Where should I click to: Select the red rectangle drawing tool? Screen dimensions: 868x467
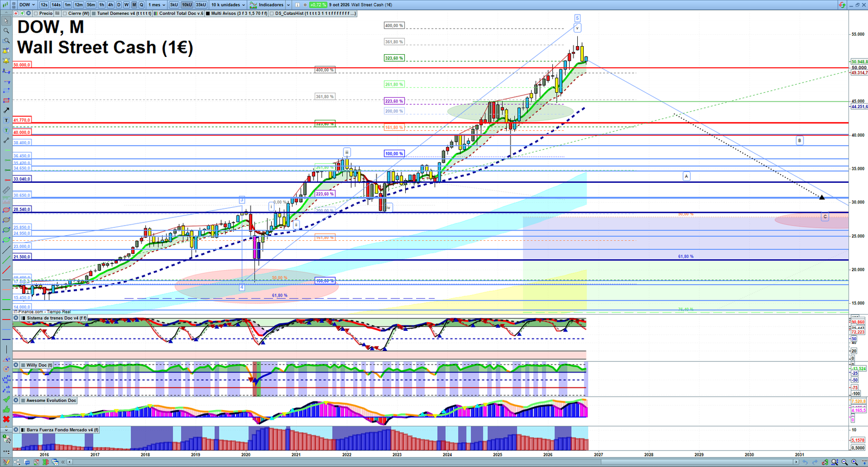tap(6, 100)
